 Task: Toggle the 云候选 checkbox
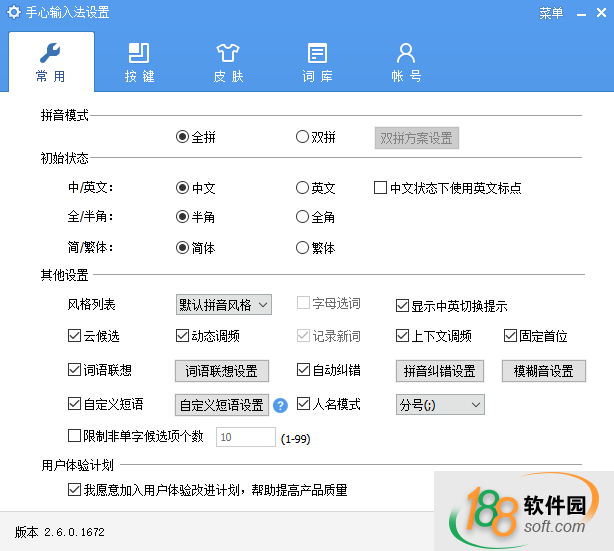click(x=74, y=336)
